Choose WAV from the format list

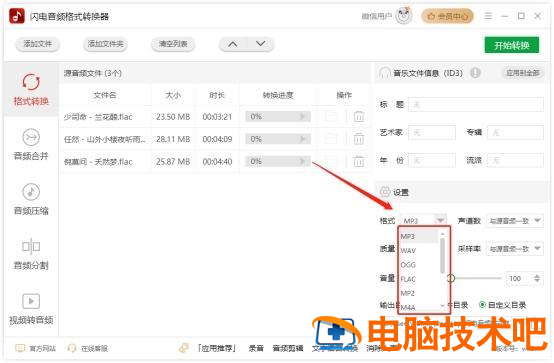(419, 251)
